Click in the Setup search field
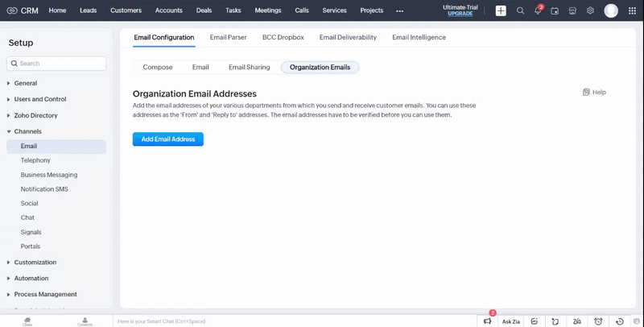 coord(56,64)
